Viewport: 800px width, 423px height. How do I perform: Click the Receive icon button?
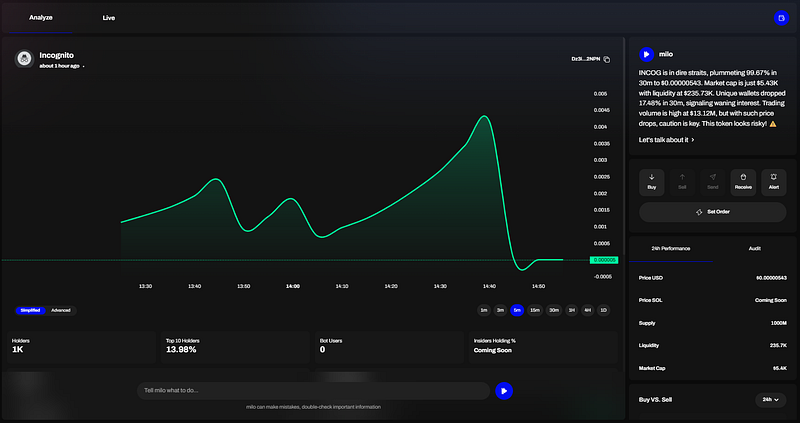coord(743,181)
